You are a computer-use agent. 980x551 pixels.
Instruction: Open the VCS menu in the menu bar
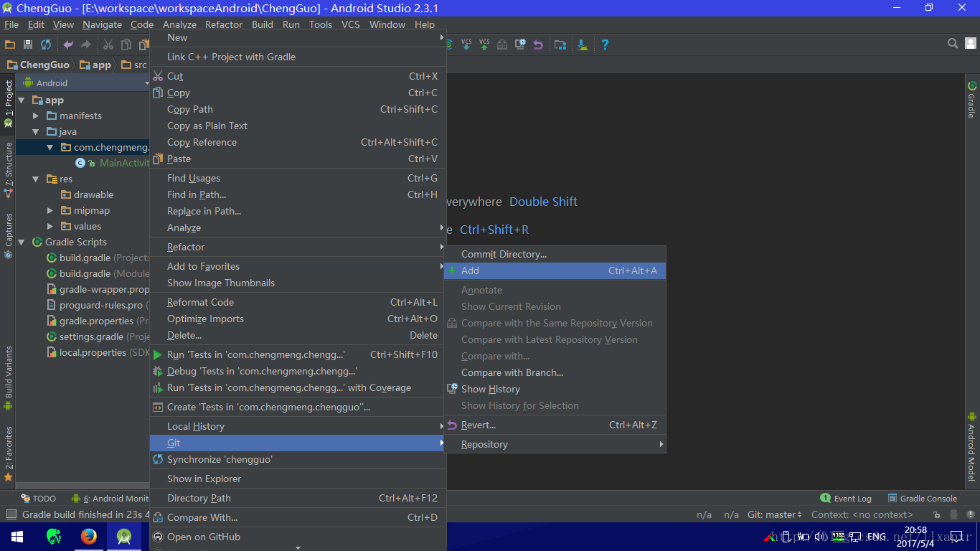point(351,24)
